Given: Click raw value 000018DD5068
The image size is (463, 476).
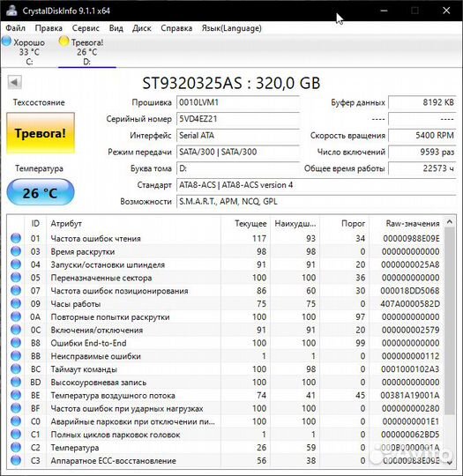Looking at the screenshot, I should point(410,291).
